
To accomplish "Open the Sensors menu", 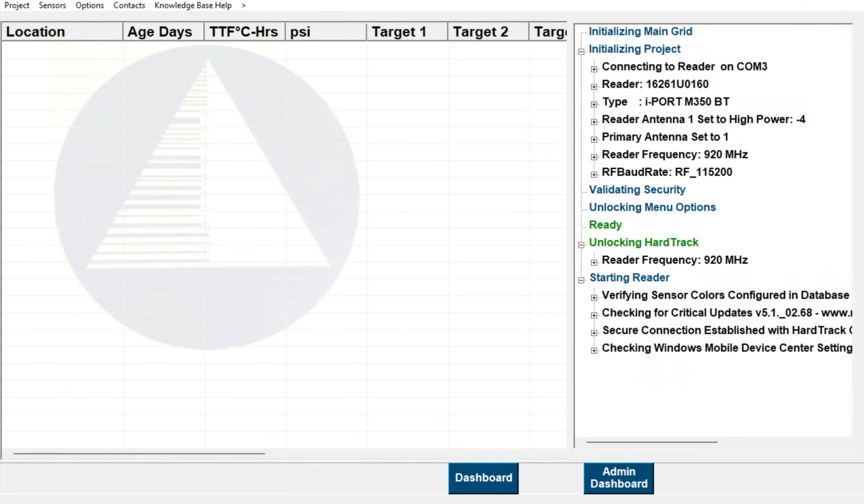I will click(x=52, y=6).
